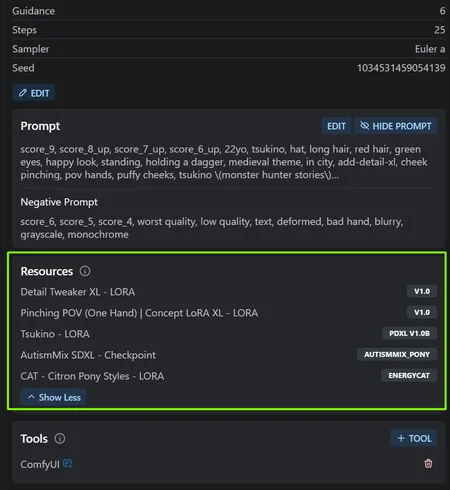This screenshot has height=490, width=450.
Task: Open the Resources info icon
Action: (x=85, y=271)
